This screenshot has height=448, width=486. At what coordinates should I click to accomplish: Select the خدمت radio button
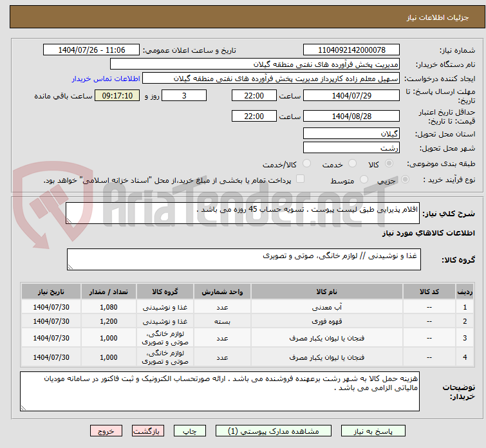352,163
